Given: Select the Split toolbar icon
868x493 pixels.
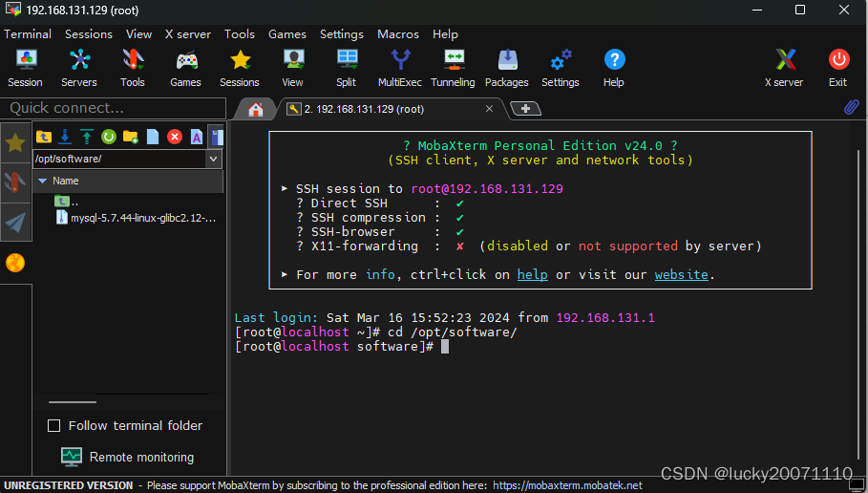Looking at the screenshot, I should 347,68.
